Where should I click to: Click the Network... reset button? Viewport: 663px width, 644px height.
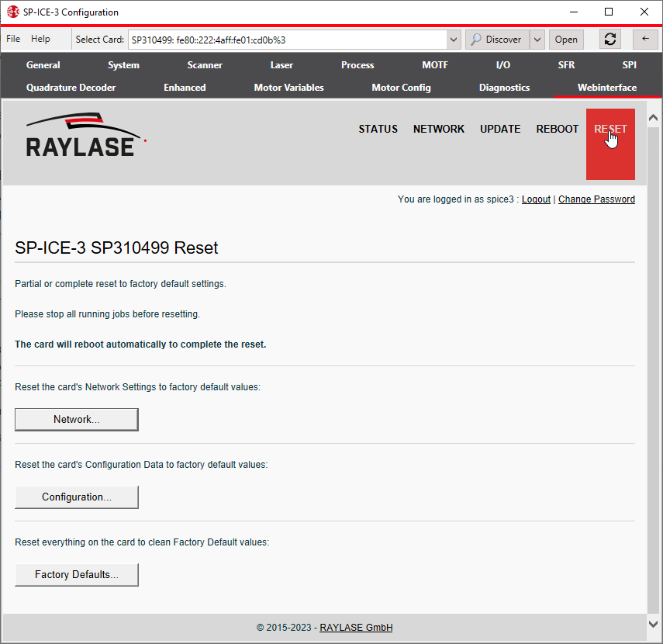pos(77,419)
